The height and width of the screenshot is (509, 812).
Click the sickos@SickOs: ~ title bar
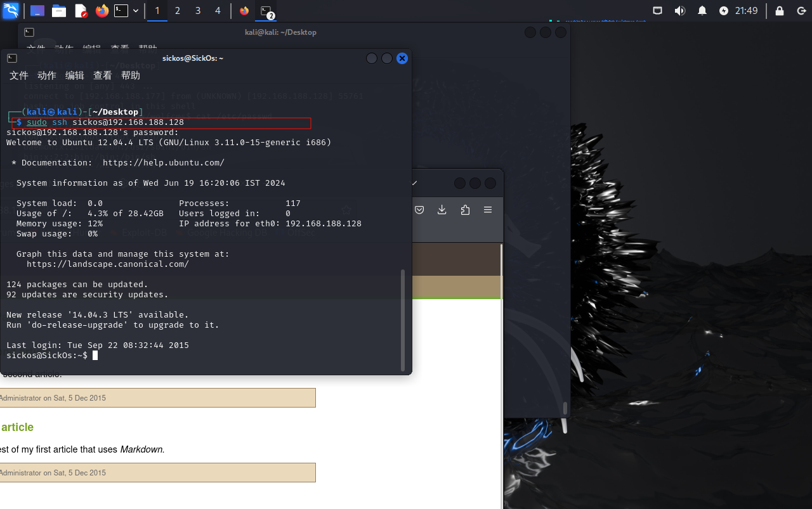(x=193, y=58)
